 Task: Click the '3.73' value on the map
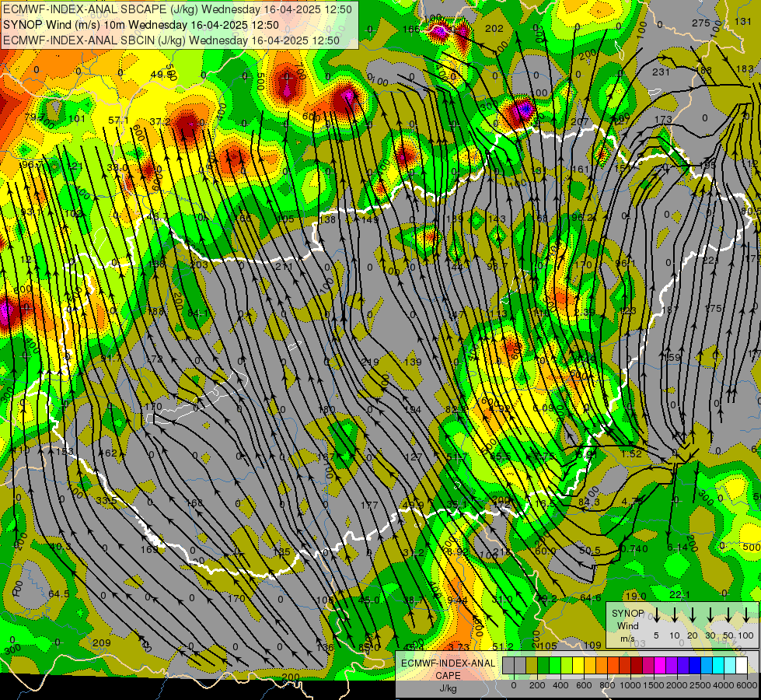coord(459,647)
